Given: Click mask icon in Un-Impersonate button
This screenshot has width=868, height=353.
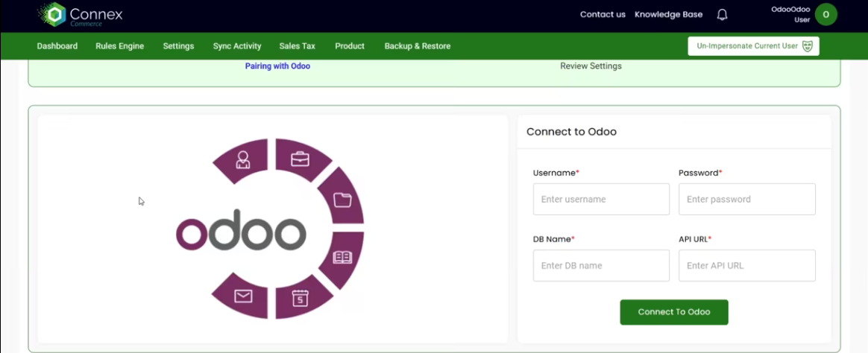Looking at the screenshot, I should (807, 46).
